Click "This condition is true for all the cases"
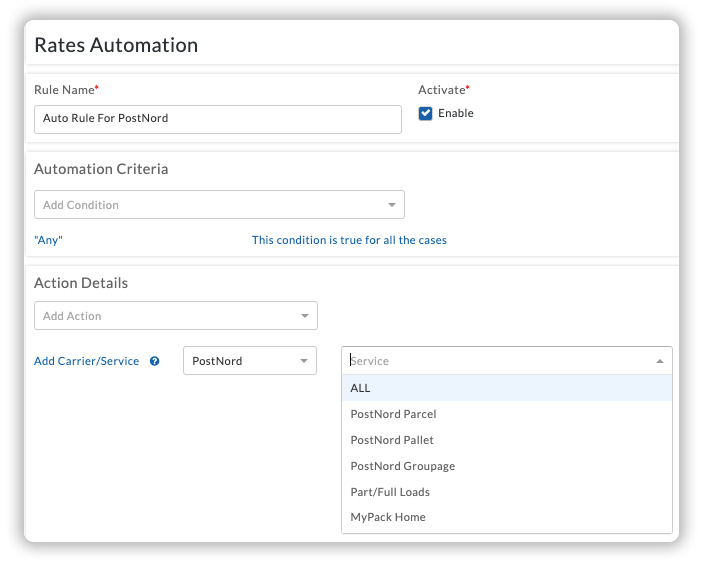The height and width of the screenshot is (567, 702). (x=349, y=240)
